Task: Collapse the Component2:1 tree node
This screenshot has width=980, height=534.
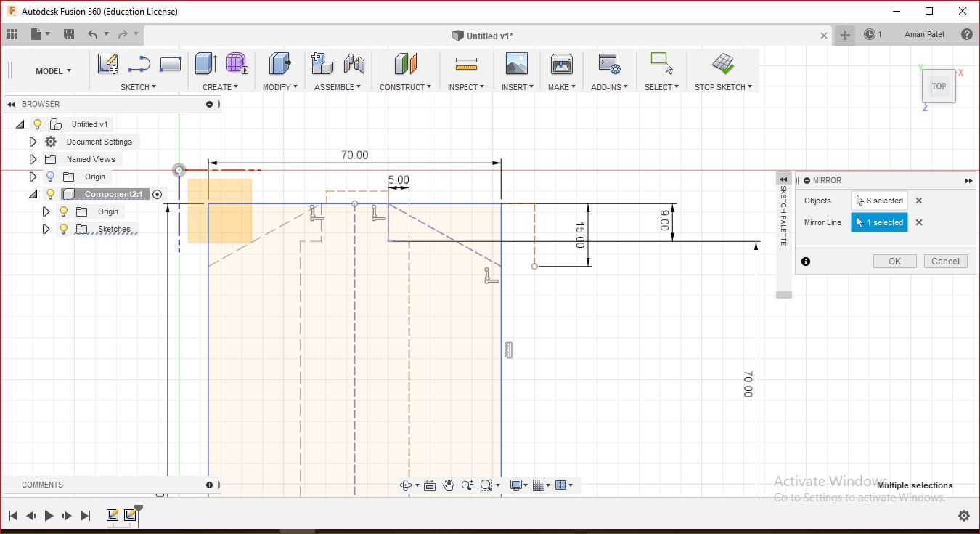Action: [x=33, y=194]
